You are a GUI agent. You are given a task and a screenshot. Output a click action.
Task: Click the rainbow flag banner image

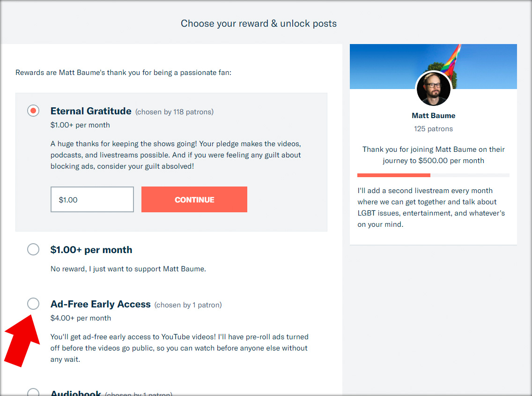pyautogui.click(x=433, y=66)
